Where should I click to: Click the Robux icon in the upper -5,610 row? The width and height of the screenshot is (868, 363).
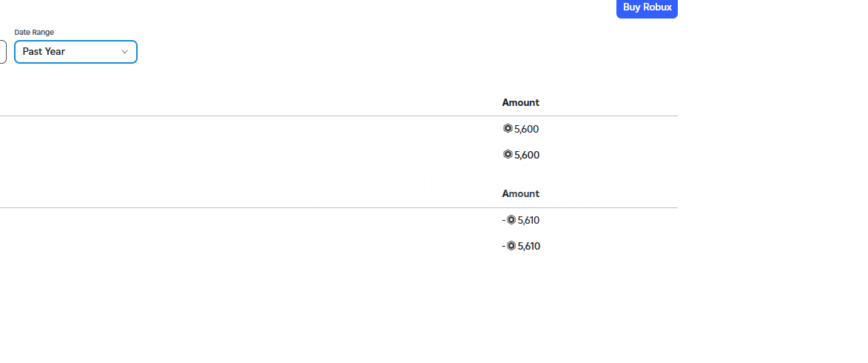511,220
